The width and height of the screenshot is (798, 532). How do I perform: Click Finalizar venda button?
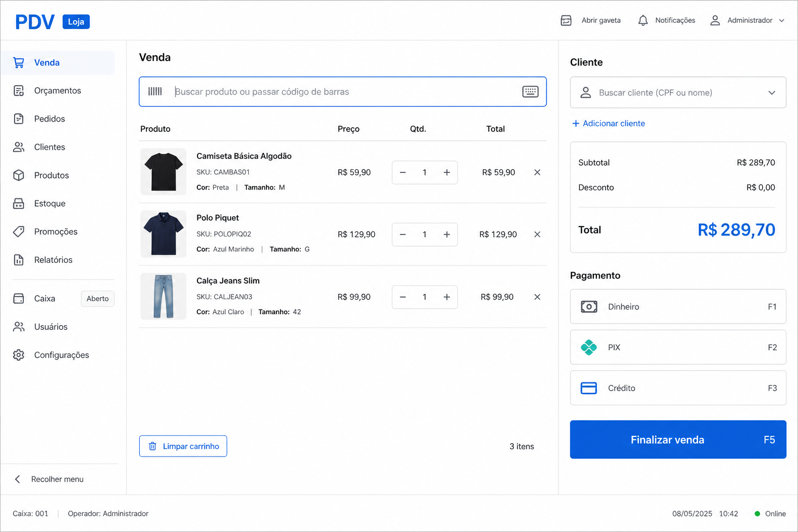pyautogui.click(x=678, y=440)
